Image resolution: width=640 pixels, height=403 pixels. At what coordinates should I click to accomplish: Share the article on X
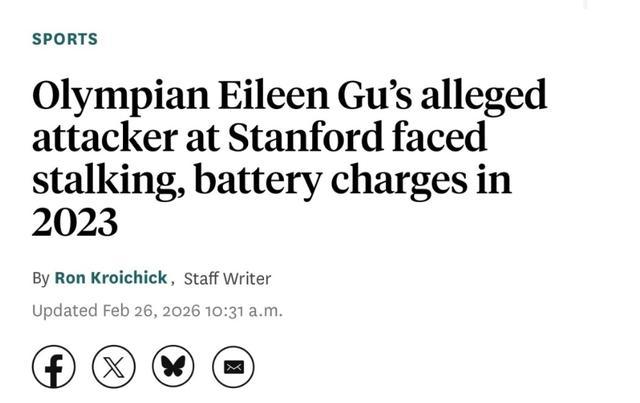click(113, 367)
